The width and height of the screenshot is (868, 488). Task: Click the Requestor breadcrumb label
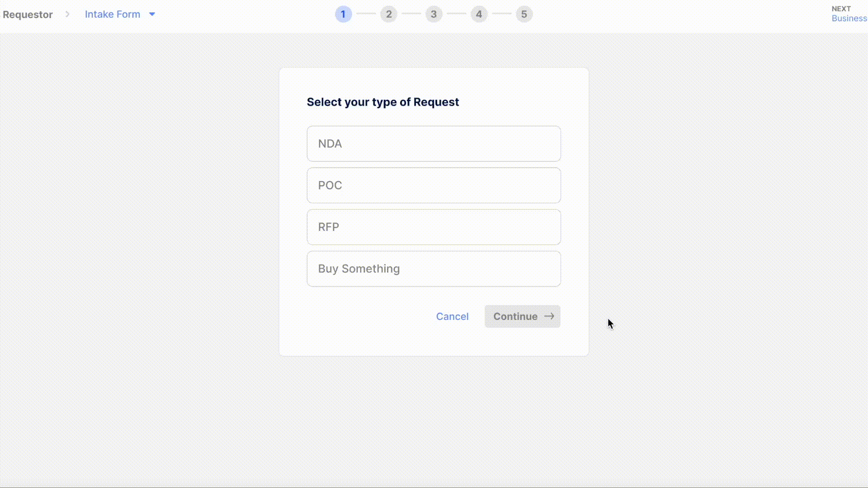(28, 14)
